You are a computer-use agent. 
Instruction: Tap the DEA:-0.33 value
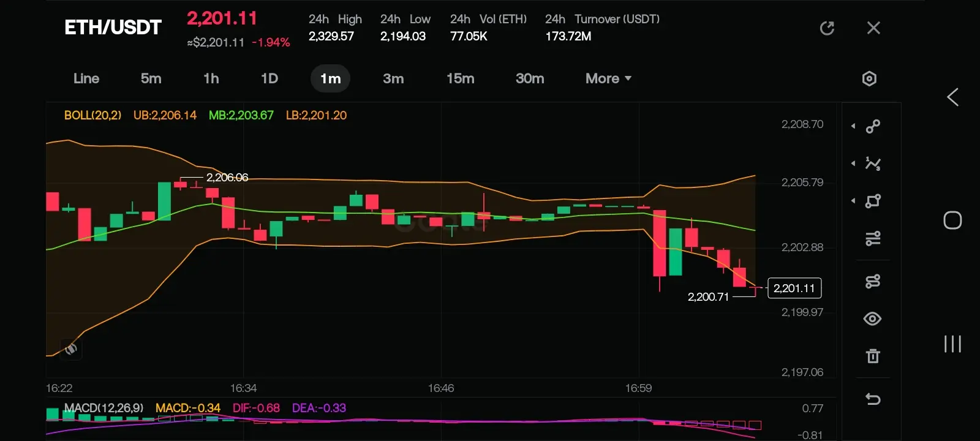coord(319,408)
